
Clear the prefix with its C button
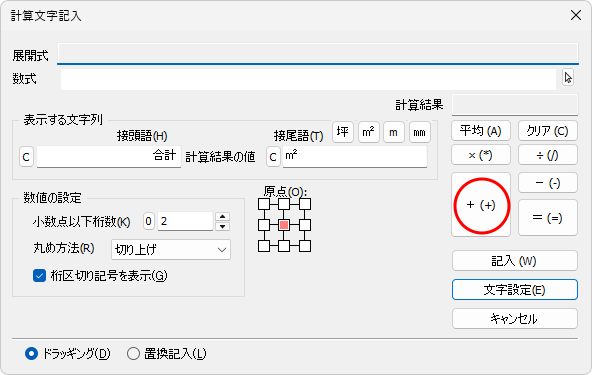pos(26,157)
